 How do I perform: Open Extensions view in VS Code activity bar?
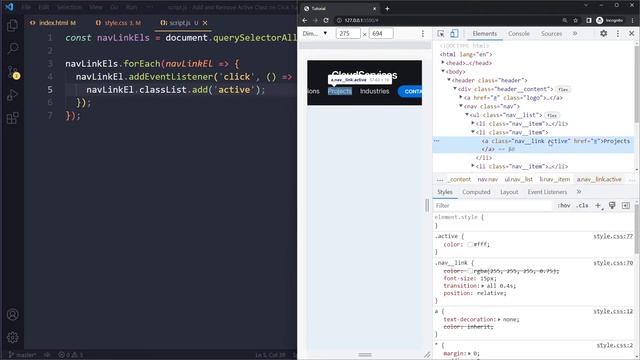point(12,118)
